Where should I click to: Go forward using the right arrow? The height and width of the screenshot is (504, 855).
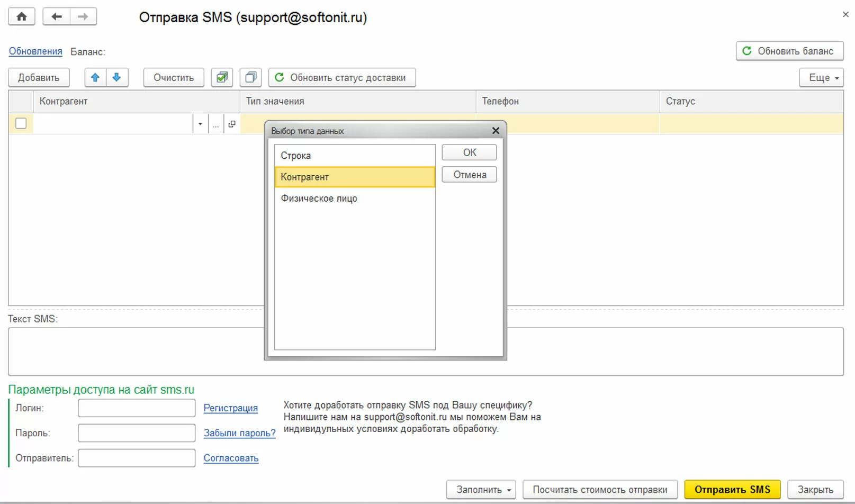point(83,16)
